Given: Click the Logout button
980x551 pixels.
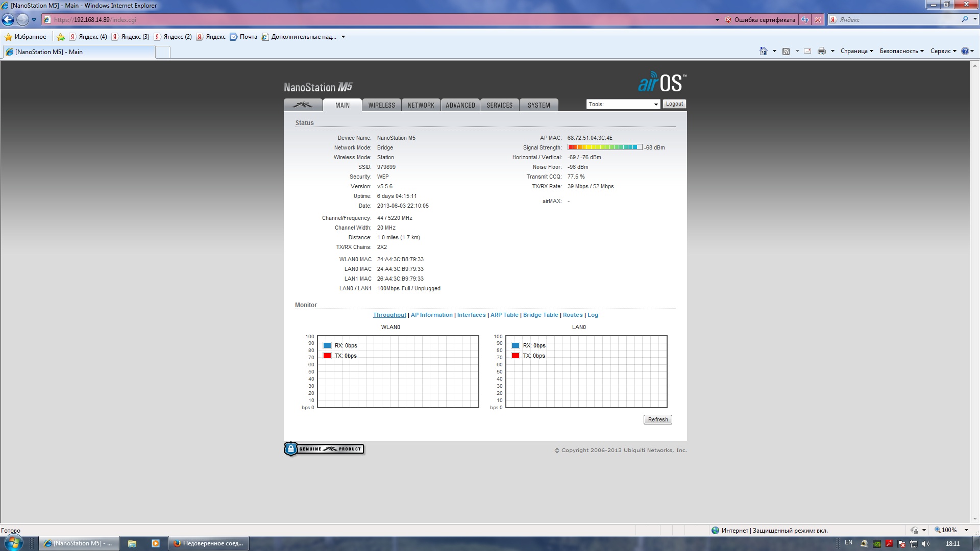Looking at the screenshot, I should click(674, 104).
